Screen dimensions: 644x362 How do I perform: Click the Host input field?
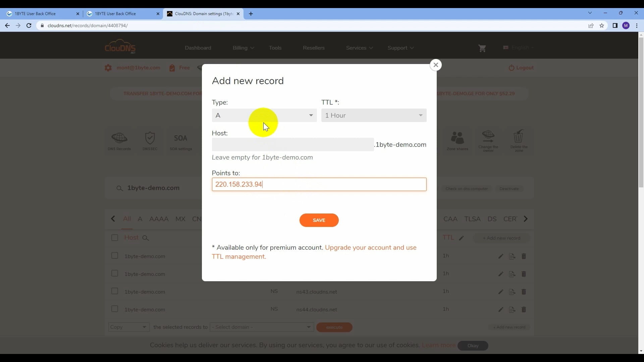[292, 144]
